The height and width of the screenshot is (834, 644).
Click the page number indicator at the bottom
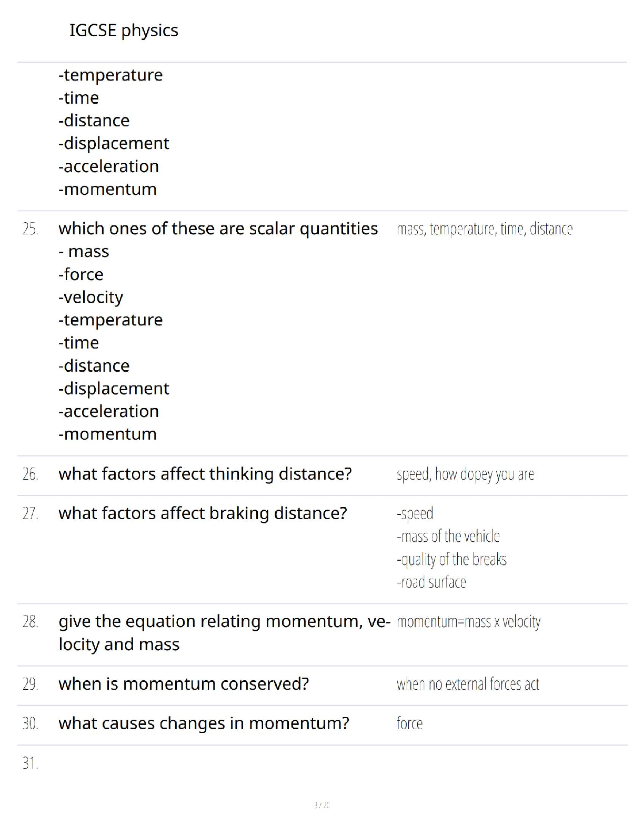[322, 805]
